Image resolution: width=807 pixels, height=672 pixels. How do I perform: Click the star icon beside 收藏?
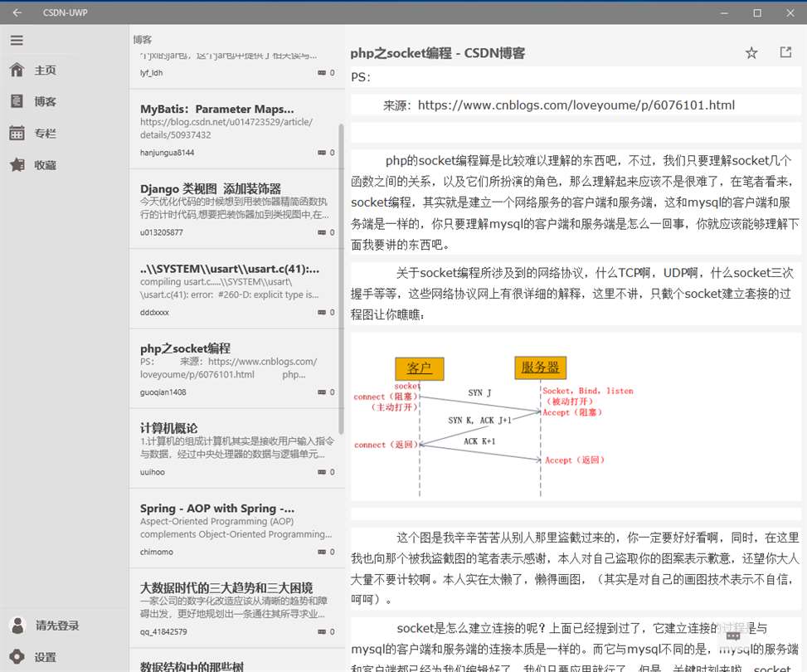pyautogui.click(x=17, y=165)
